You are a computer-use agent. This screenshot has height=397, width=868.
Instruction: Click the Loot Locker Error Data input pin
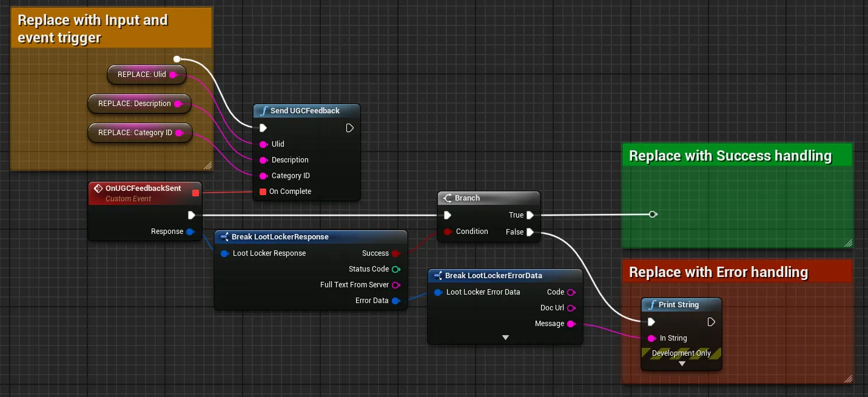438,292
